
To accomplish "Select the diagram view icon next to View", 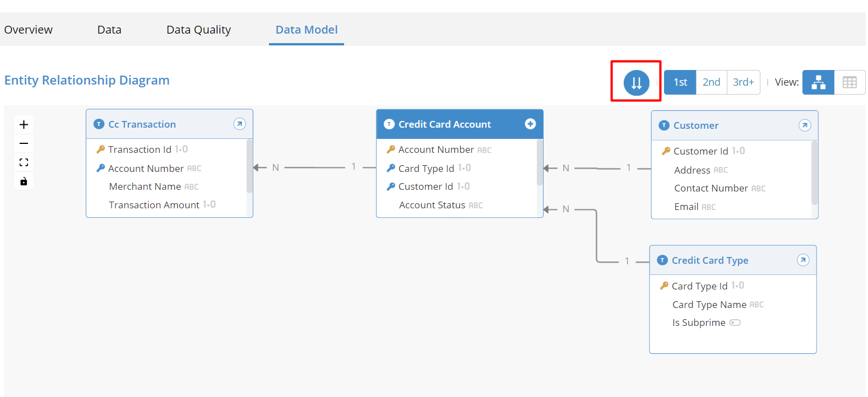I will coord(818,82).
